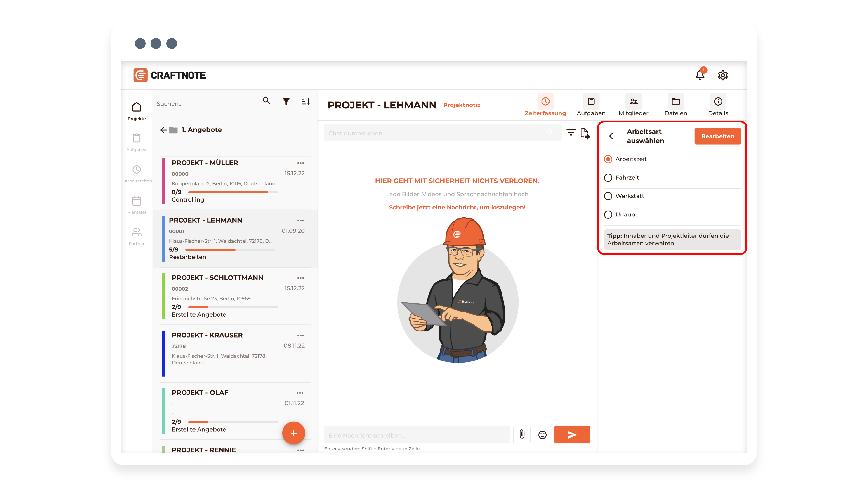
Task: Go to Projekte in the sidebar
Action: (137, 111)
